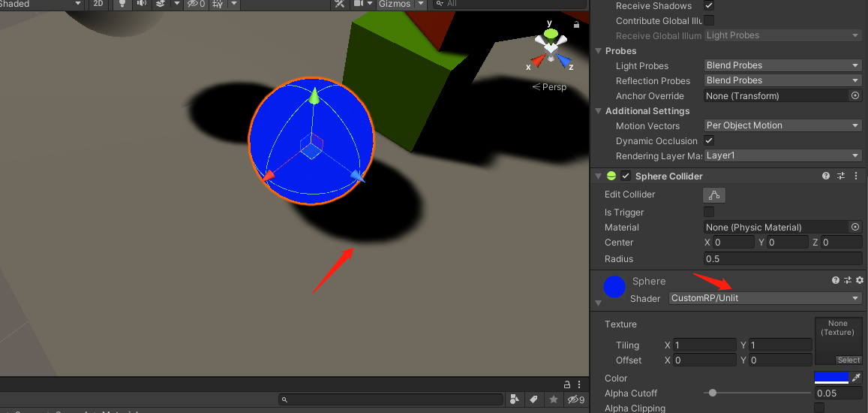This screenshot has height=413, width=868.
Task: Click the Radius input field
Action: coord(782,258)
